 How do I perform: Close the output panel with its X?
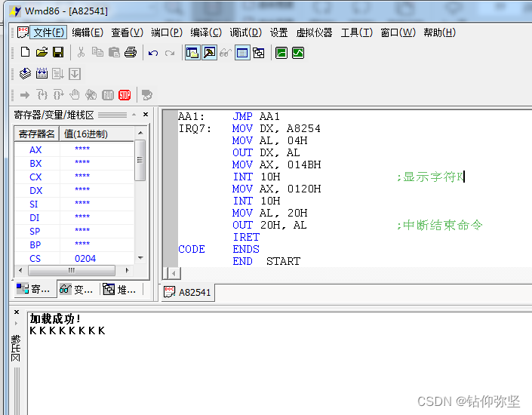pyautogui.click(x=17, y=312)
